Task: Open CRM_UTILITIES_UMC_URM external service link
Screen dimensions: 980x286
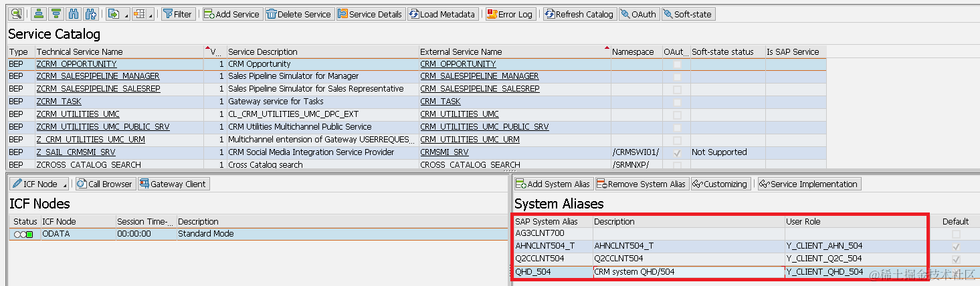Action: tap(470, 140)
